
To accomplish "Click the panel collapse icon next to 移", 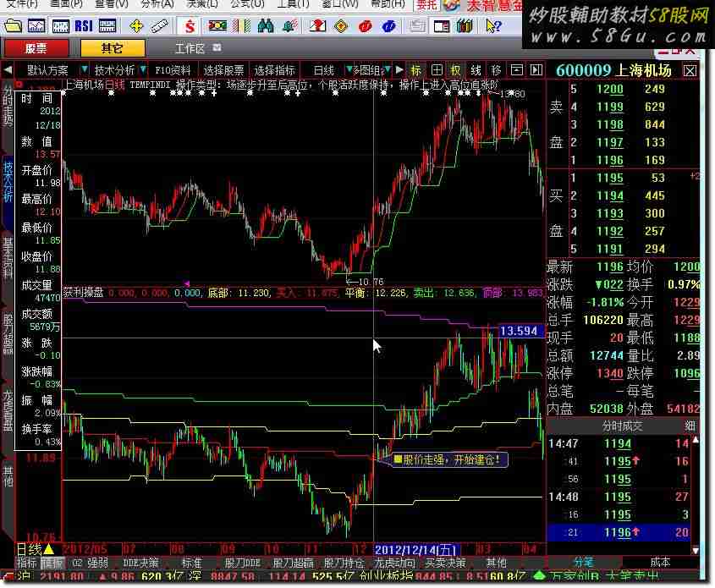I will pos(516,70).
